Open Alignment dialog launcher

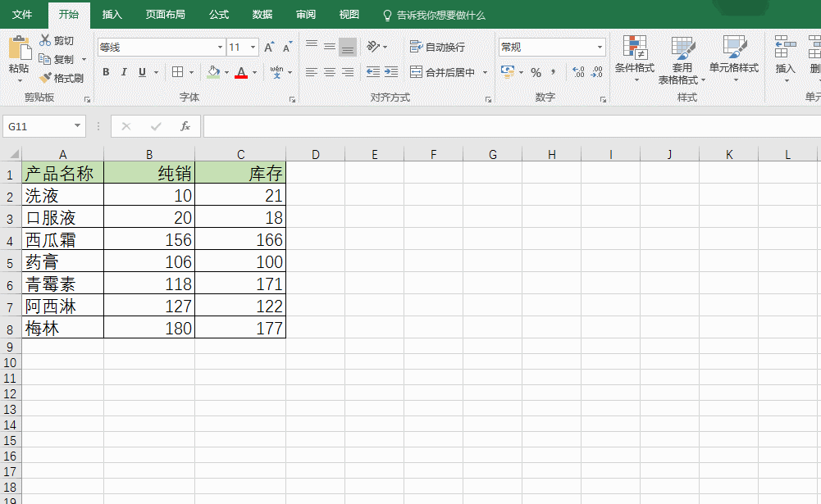(x=488, y=99)
